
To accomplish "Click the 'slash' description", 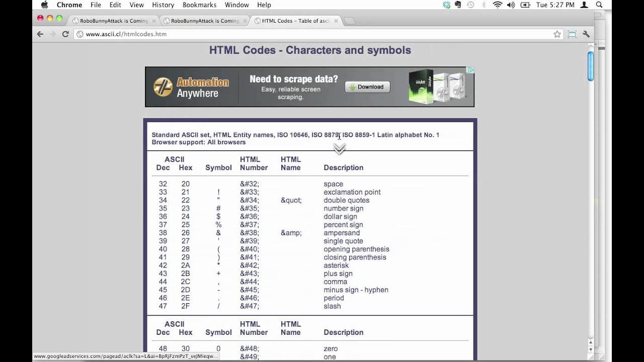I will coord(333,306).
